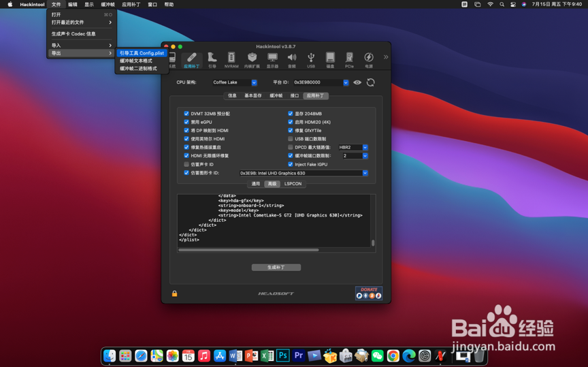The height and width of the screenshot is (367, 588).
Task: Launch Photoshop from the dock
Action: pos(282,355)
